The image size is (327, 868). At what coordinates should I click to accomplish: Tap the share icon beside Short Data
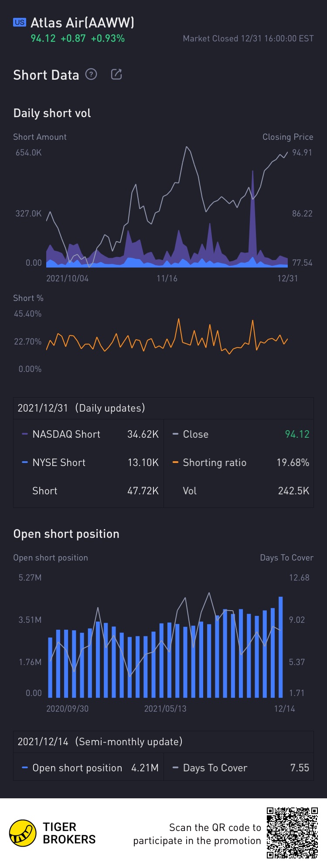[x=116, y=74]
